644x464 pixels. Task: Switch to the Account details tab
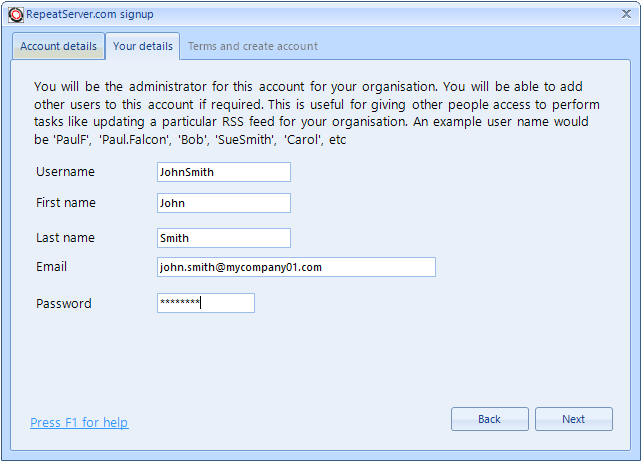click(59, 46)
